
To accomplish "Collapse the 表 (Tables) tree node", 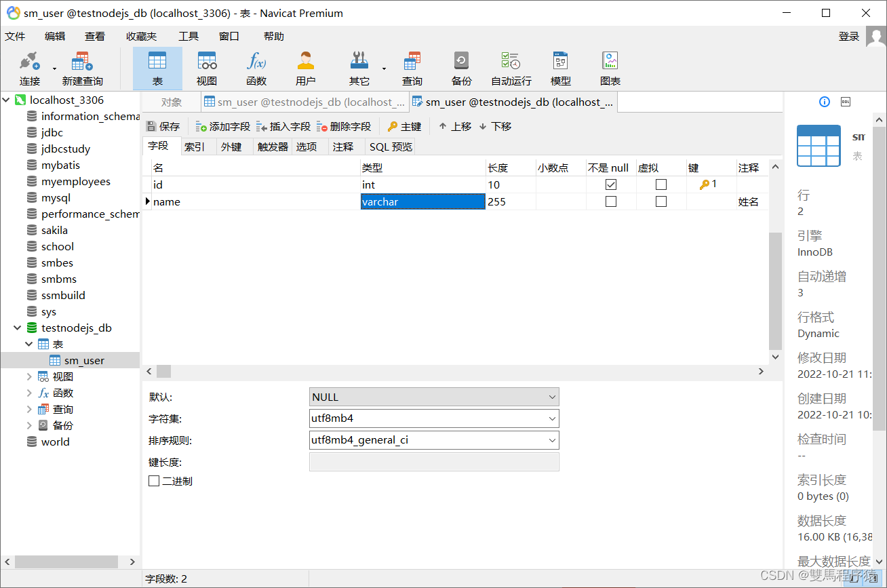I will click(29, 344).
